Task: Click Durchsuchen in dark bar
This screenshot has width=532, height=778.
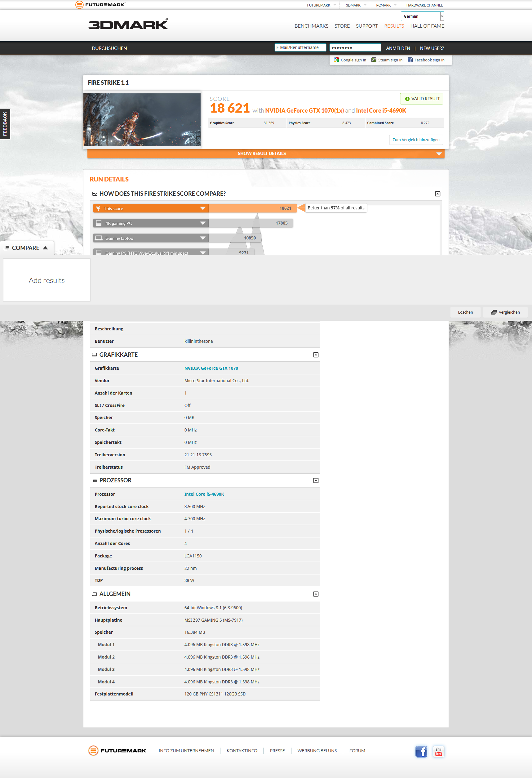Action: (109, 48)
